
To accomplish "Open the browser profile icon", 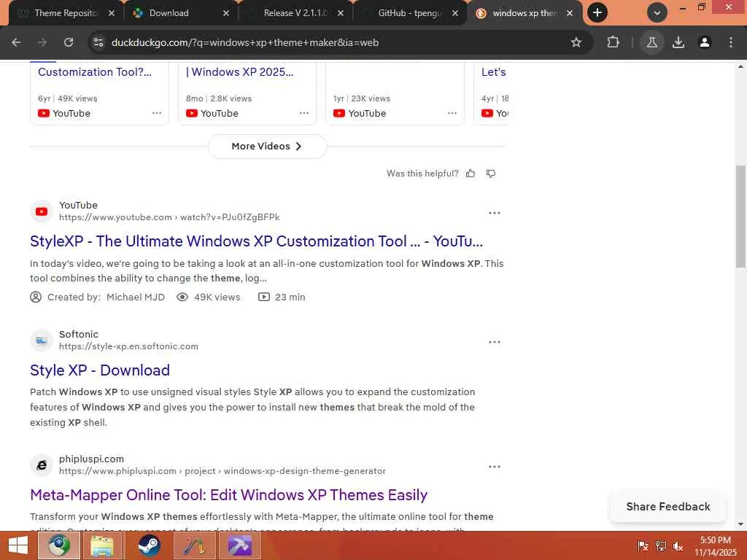I will tap(705, 42).
